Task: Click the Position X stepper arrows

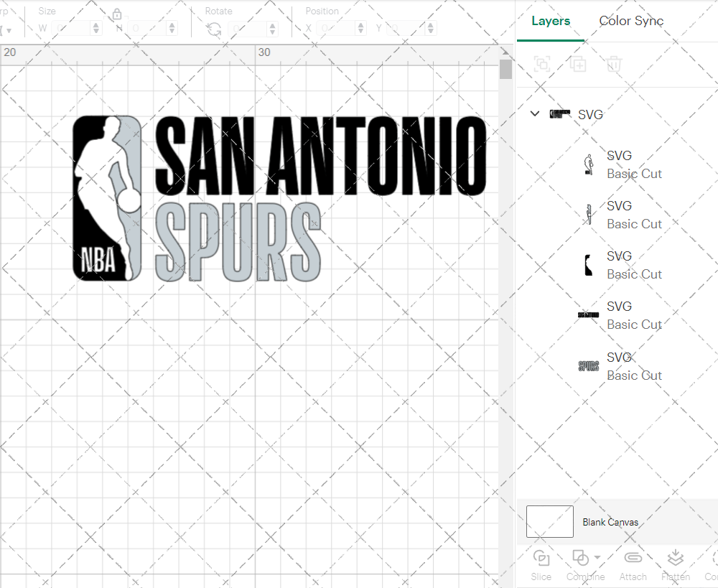Action: point(361,29)
